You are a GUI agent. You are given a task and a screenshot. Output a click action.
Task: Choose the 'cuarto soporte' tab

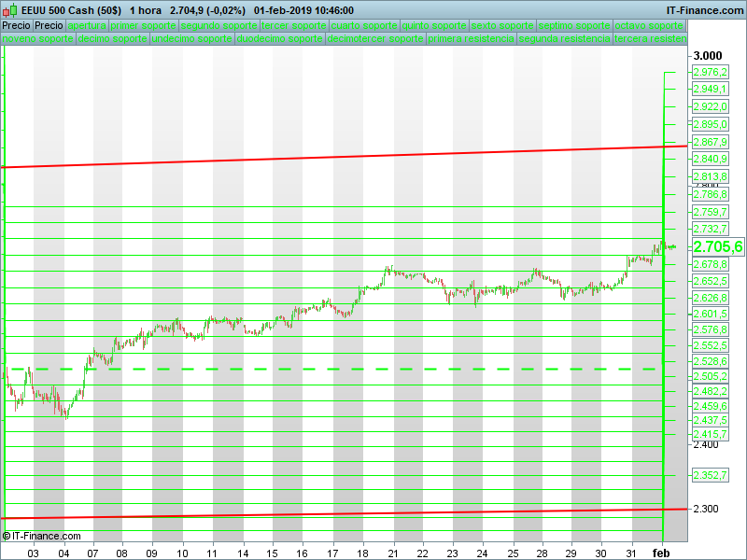coord(364,25)
